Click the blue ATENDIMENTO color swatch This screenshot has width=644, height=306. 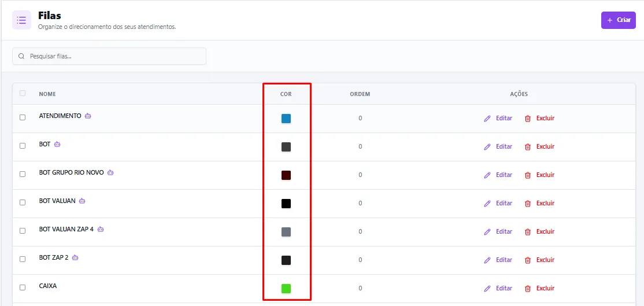click(286, 119)
